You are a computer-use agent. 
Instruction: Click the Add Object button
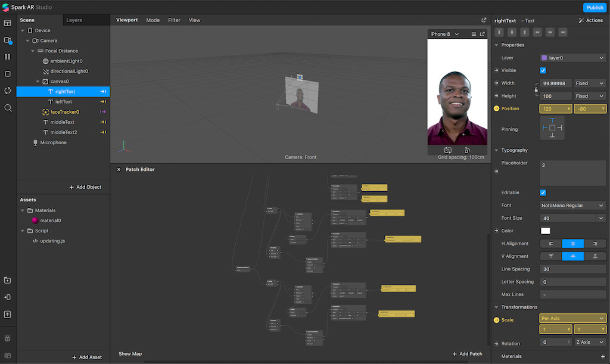(85, 187)
